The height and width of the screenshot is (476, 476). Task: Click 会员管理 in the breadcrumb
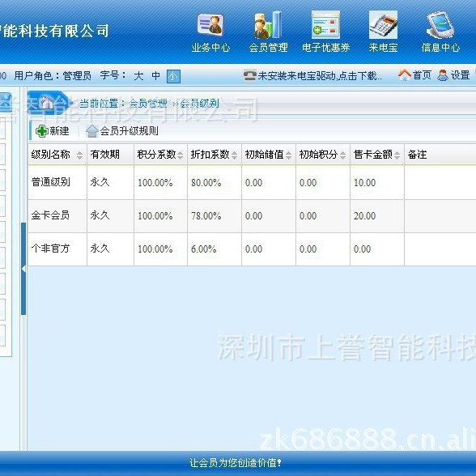click(148, 104)
